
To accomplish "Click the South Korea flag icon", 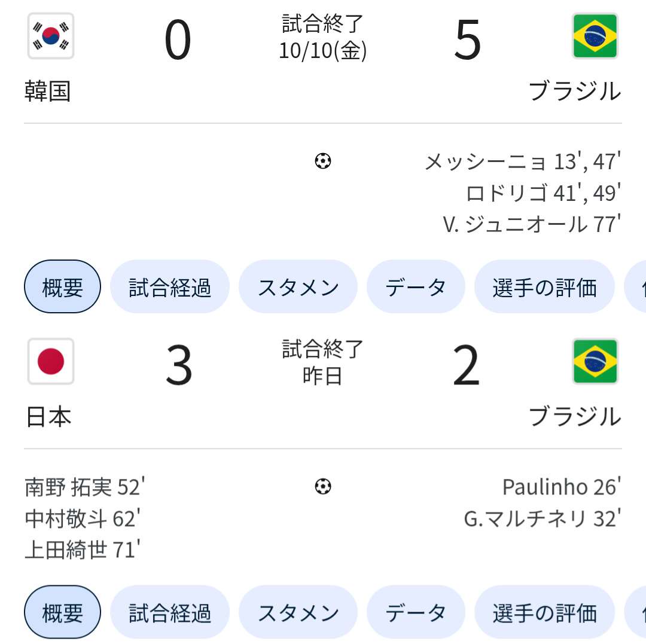I will (51, 36).
